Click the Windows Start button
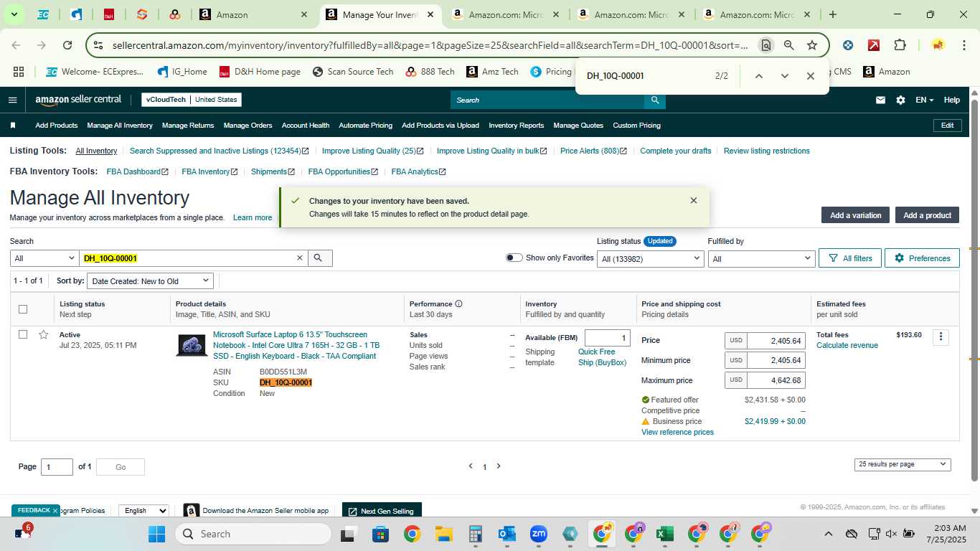The width and height of the screenshot is (980, 551). pyautogui.click(x=156, y=534)
